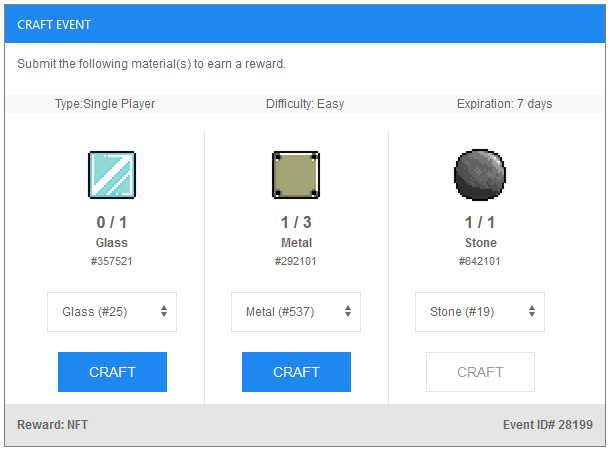Click the Metal name label
This screenshot has width=611, height=453.
tap(297, 243)
